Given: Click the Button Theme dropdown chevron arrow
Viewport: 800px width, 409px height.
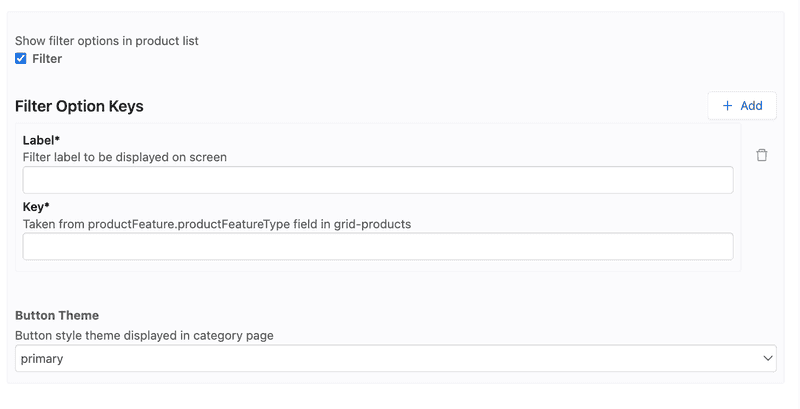Looking at the screenshot, I should [x=768, y=358].
